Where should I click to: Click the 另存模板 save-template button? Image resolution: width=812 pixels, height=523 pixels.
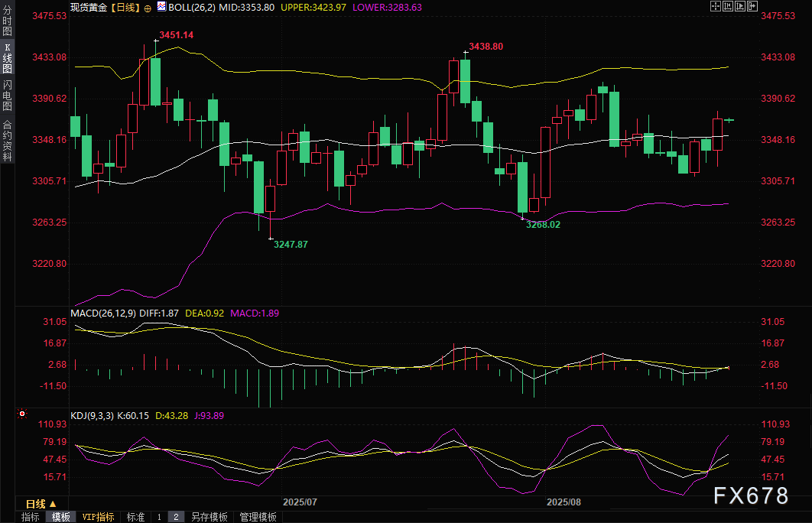[x=209, y=517]
